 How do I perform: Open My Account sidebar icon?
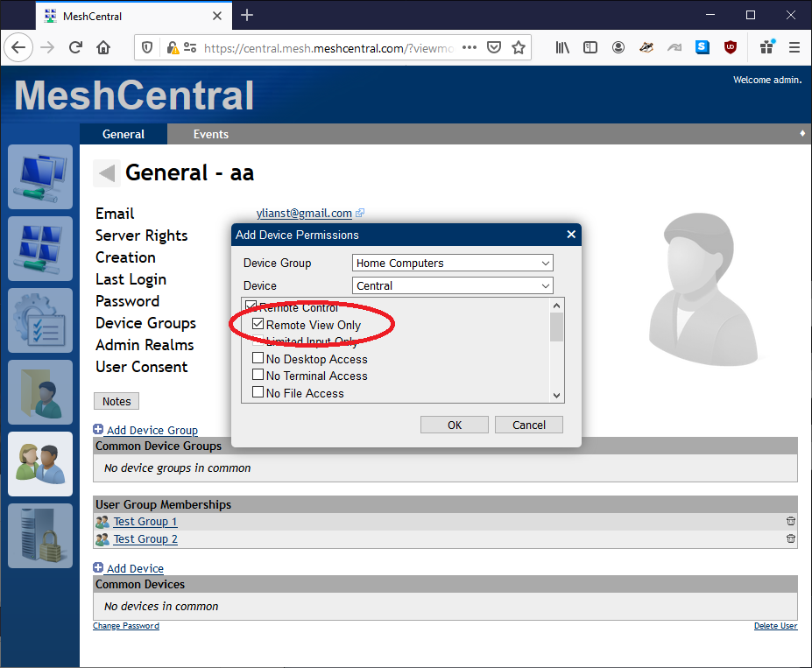[40, 392]
